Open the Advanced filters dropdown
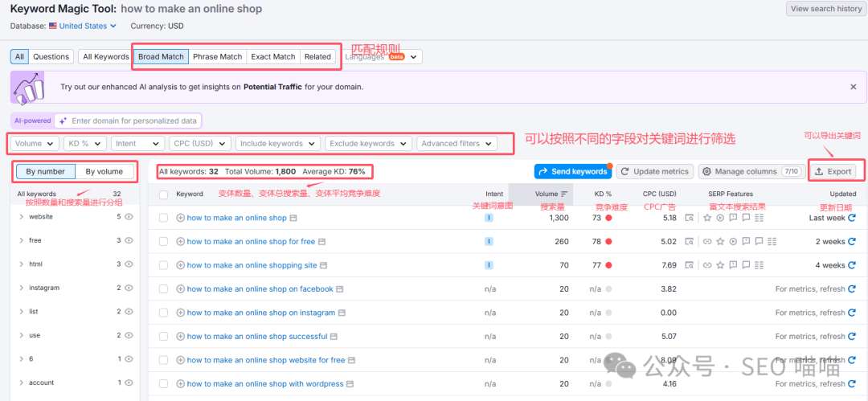 (457, 144)
